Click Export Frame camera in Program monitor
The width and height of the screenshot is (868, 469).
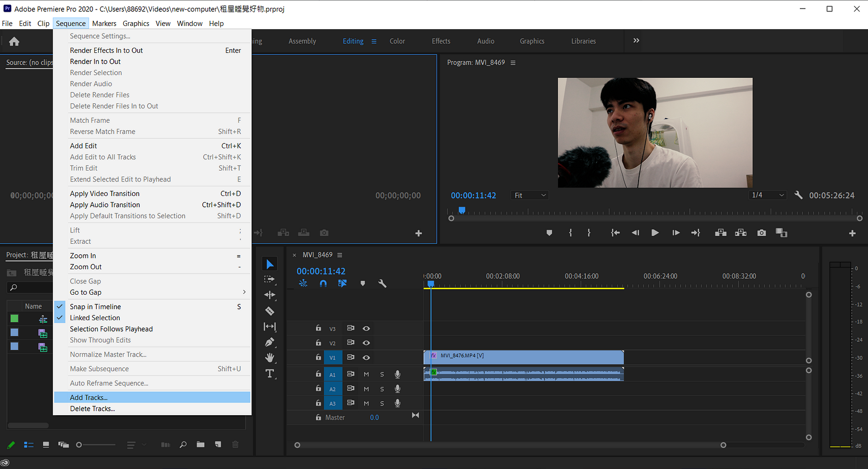click(761, 233)
